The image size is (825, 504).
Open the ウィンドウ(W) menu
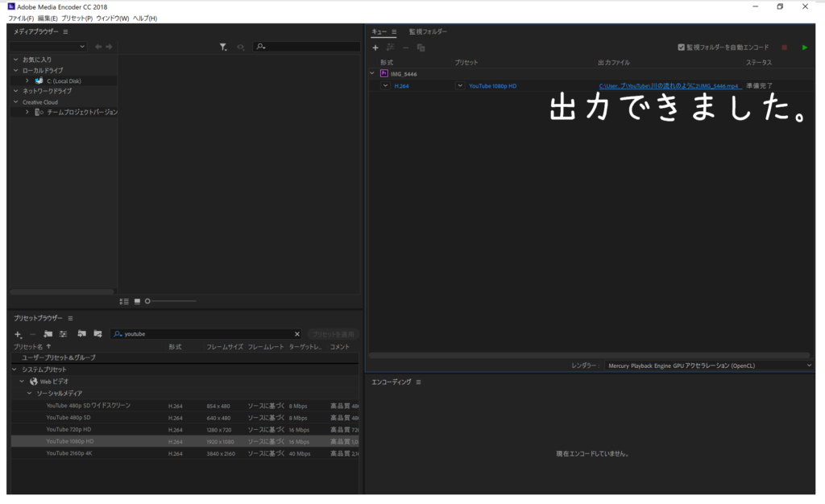[113, 19]
